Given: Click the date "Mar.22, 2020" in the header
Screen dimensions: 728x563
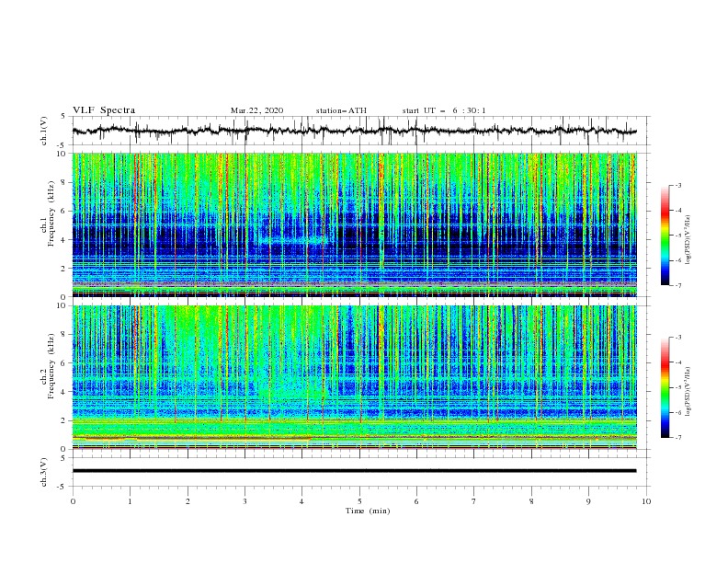Looking at the screenshot, I should tap(256, 110).
